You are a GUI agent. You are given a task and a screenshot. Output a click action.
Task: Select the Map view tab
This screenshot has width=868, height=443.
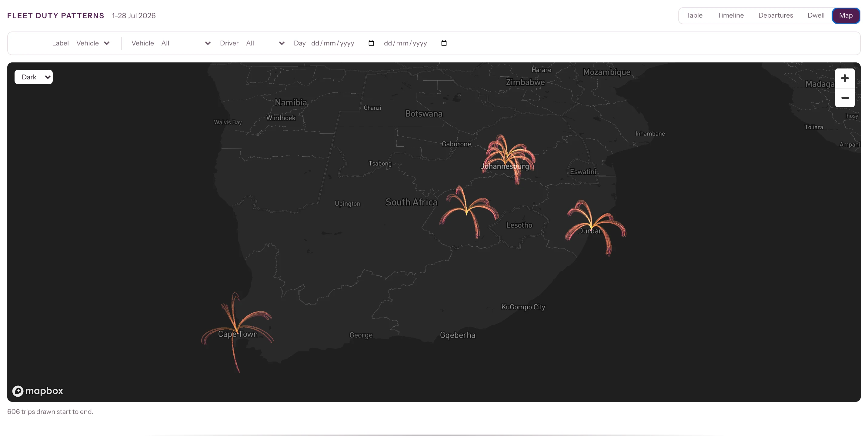846,15
